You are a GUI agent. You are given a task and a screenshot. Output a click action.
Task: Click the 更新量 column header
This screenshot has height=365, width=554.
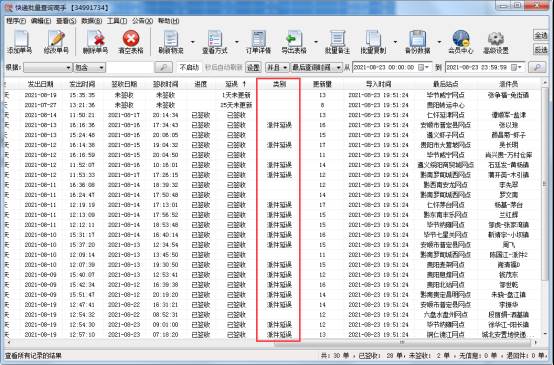tap(322, 84)
